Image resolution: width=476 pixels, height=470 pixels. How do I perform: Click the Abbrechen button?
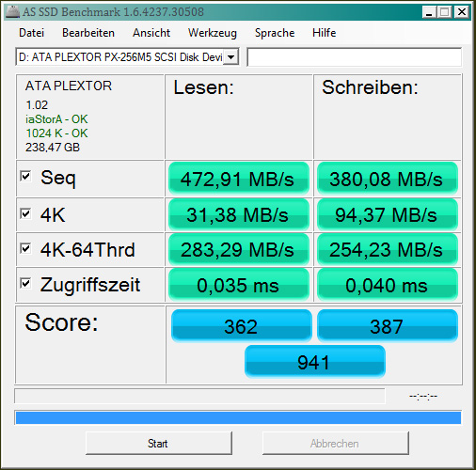[335, 443]
